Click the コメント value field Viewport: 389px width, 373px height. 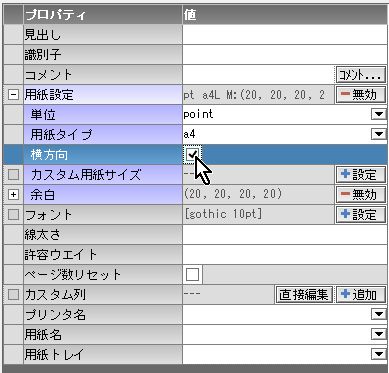click(x=258, y=75)
